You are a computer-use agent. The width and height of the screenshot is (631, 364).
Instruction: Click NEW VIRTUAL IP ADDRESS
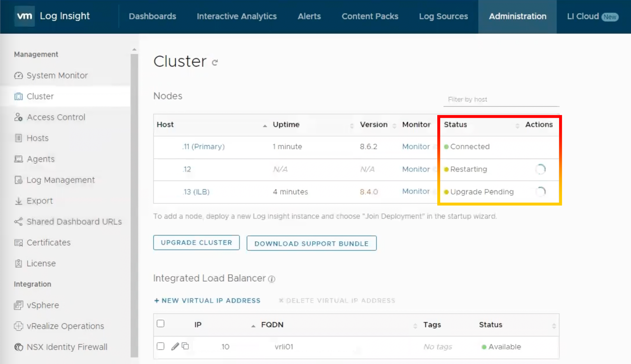[x=207, y=301]
